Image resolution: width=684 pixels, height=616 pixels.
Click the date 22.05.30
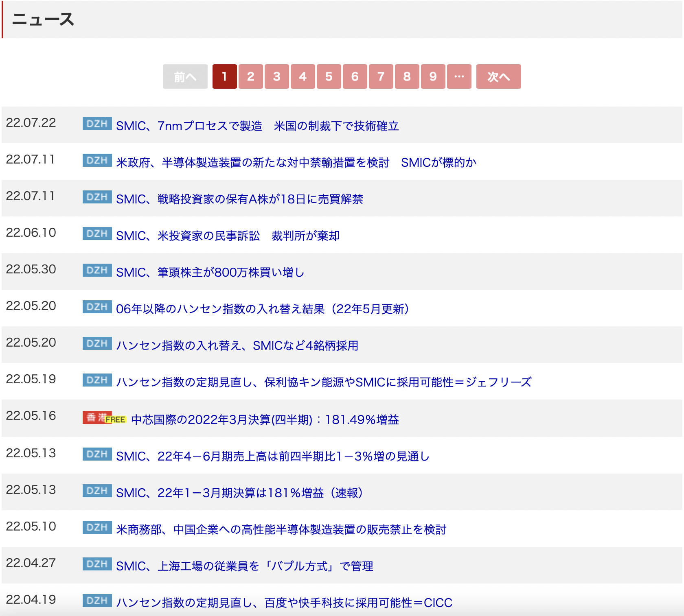tap(31, 269)
